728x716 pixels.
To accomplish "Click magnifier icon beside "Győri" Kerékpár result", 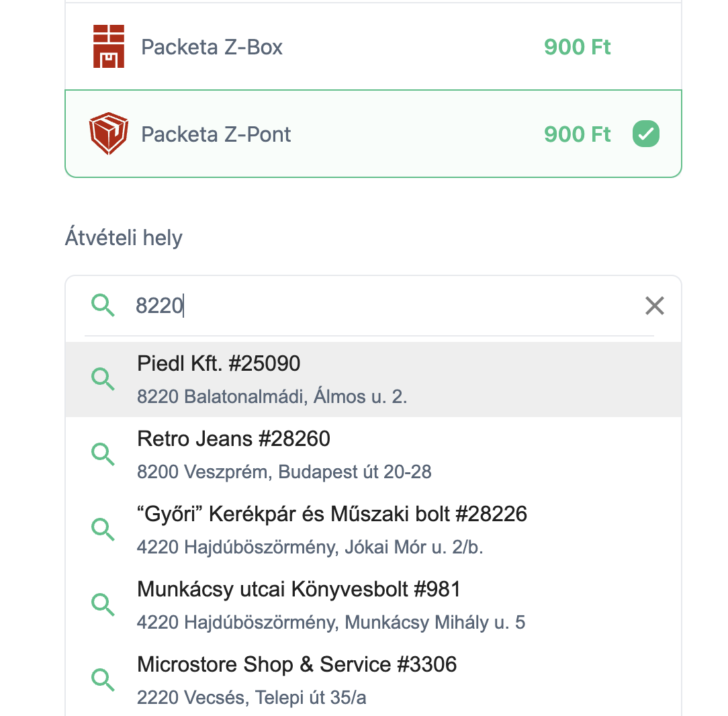I will [x=103, y=529].
